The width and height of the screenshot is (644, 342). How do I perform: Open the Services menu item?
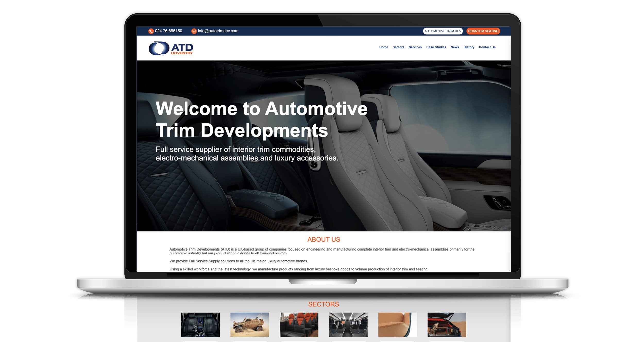point(415,47)
